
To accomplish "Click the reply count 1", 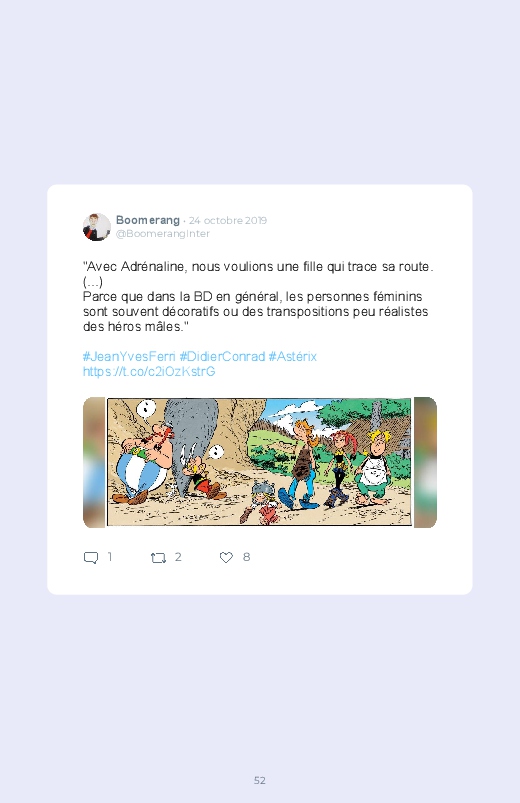I will 110,557.
